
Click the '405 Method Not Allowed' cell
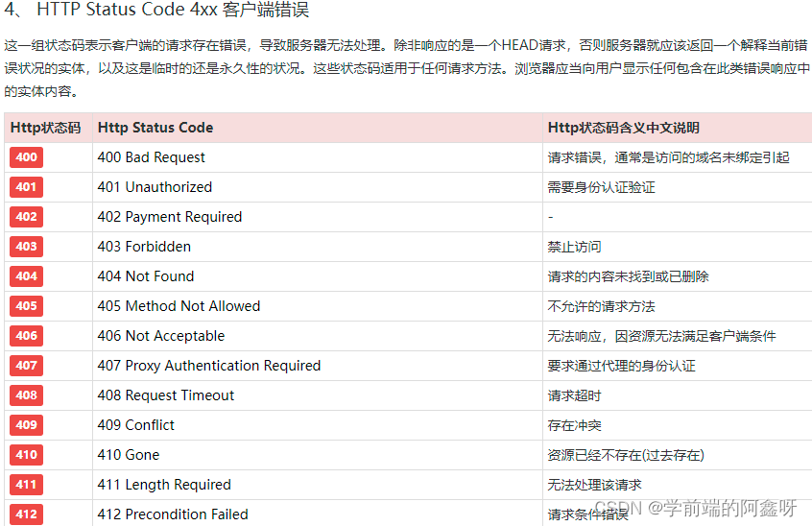point(317,306)
